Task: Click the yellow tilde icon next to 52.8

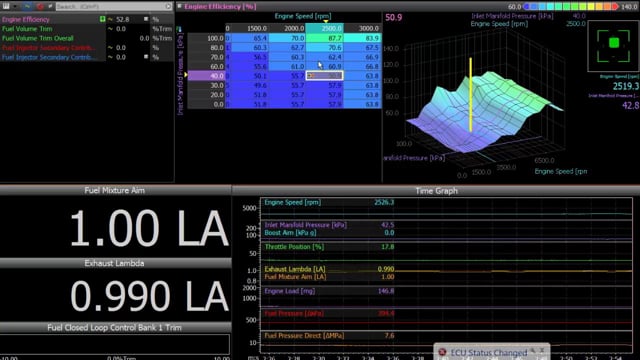Action: [110, 19]
